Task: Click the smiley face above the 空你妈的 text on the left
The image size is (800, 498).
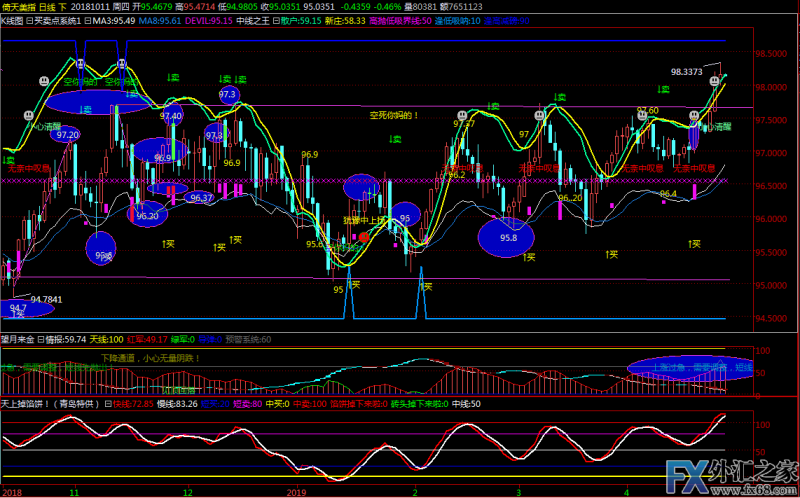Action: click(80, 64)
